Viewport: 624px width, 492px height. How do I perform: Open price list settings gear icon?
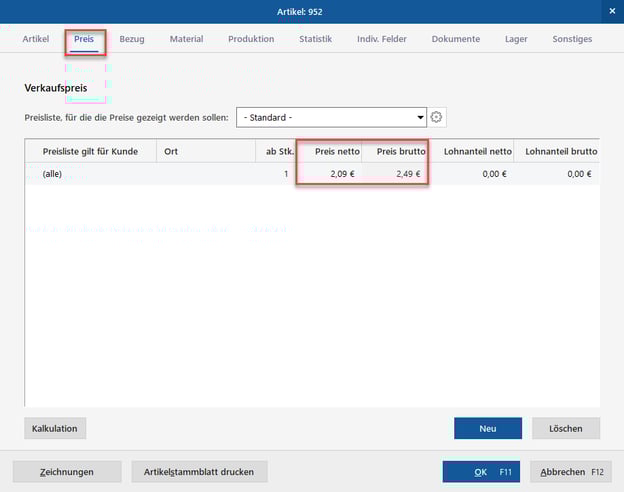click(436, 118)
